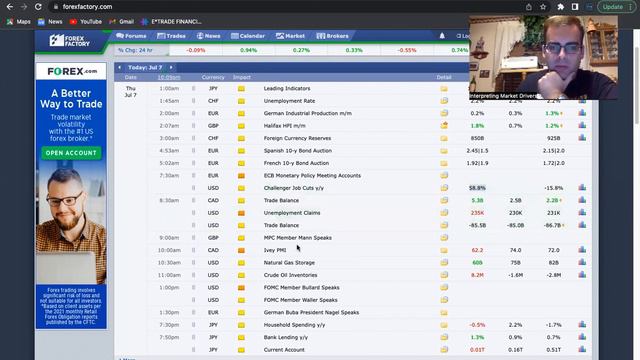Open detail folder for FOMC Member Bullard Speaks
Viewport: 640px width, 360px height.
[x=444, y=287]
